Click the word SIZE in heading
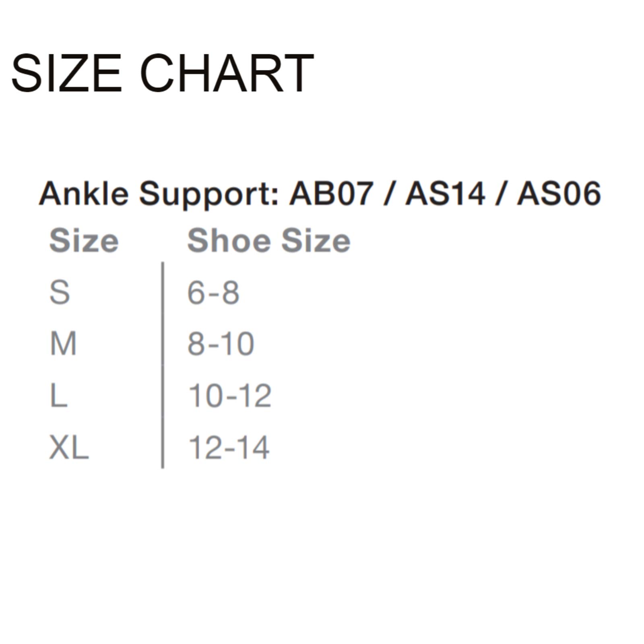 [66, 74]
